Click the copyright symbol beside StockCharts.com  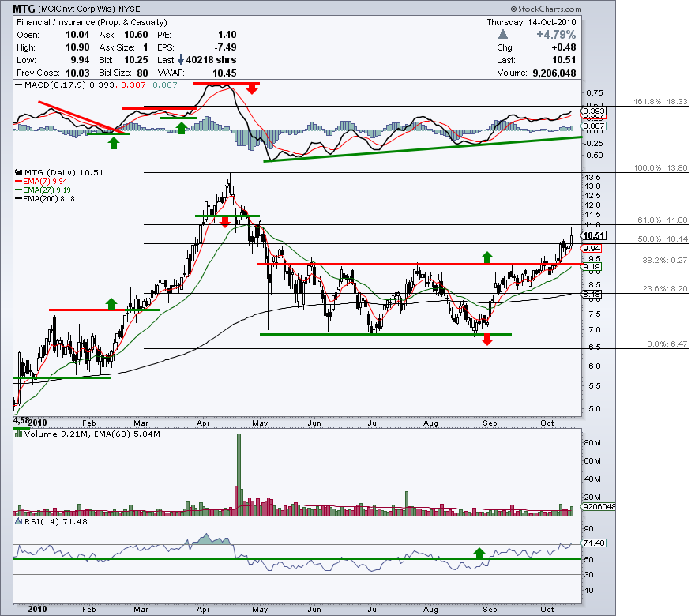[513, 9]
